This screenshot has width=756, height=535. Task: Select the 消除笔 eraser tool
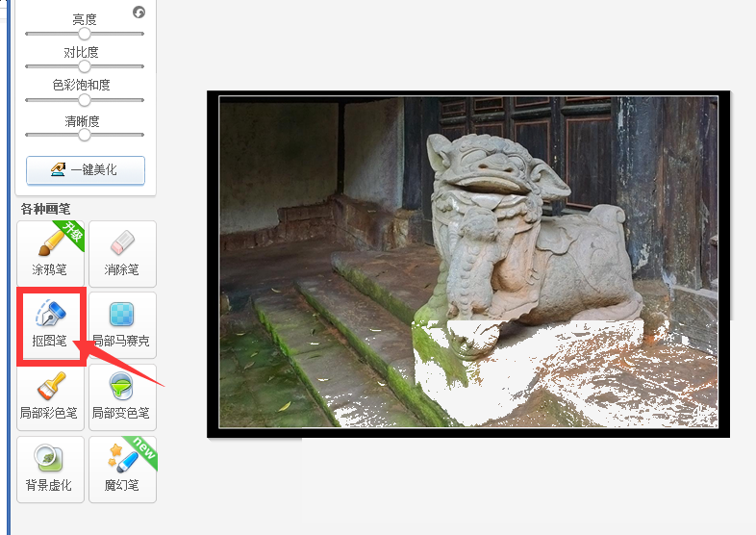pyautogui.click(x=122, y=254)
